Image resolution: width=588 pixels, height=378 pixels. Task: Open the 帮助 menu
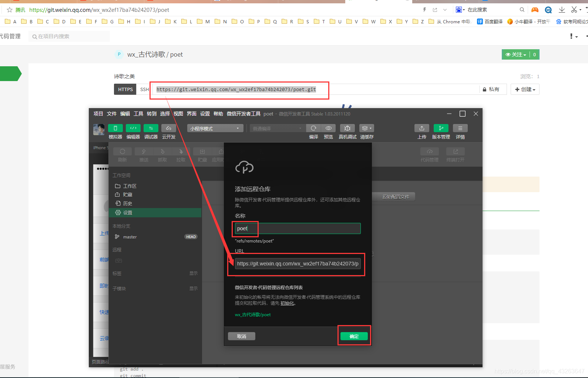(x=218, y=114)
